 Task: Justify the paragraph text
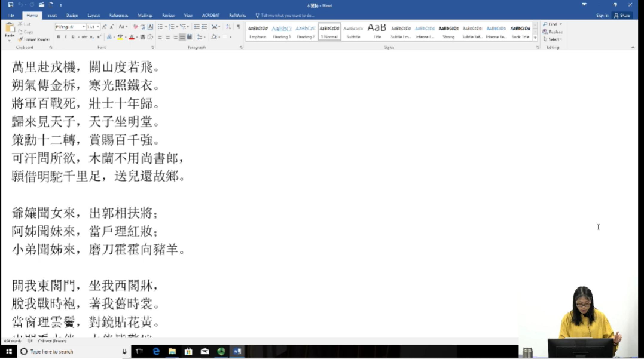tap(182, 37)
